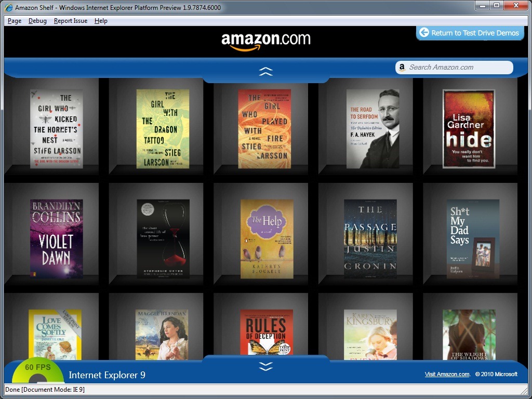This screenshot has height=399, width=532.
Task: Select The Girl Who Played with Fire book
Action: 264,129
